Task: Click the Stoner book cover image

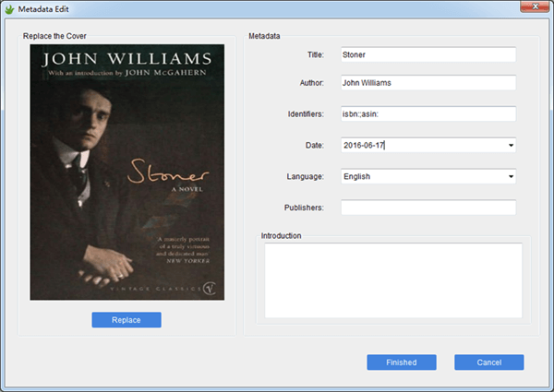Action: pos(127,172)
